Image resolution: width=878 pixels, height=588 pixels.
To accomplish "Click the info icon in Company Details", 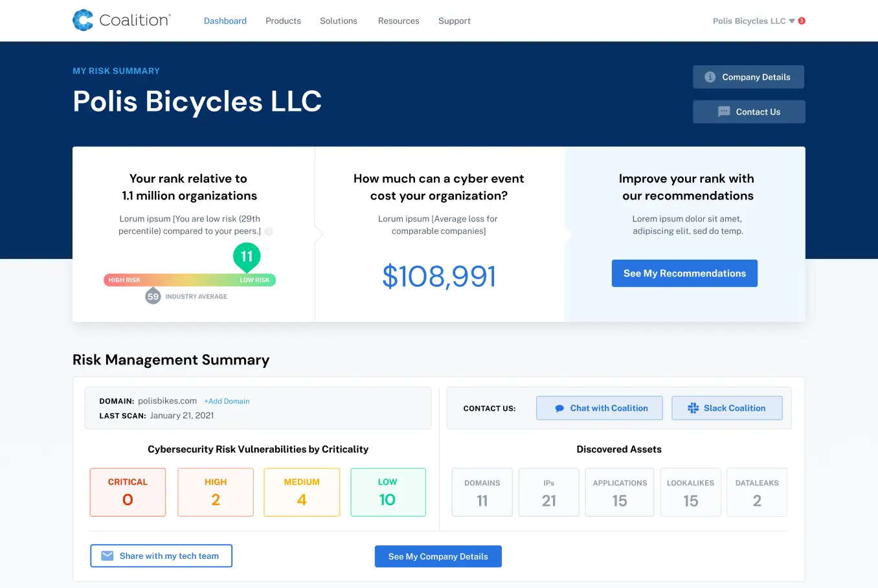I will (x=710, y=77).
